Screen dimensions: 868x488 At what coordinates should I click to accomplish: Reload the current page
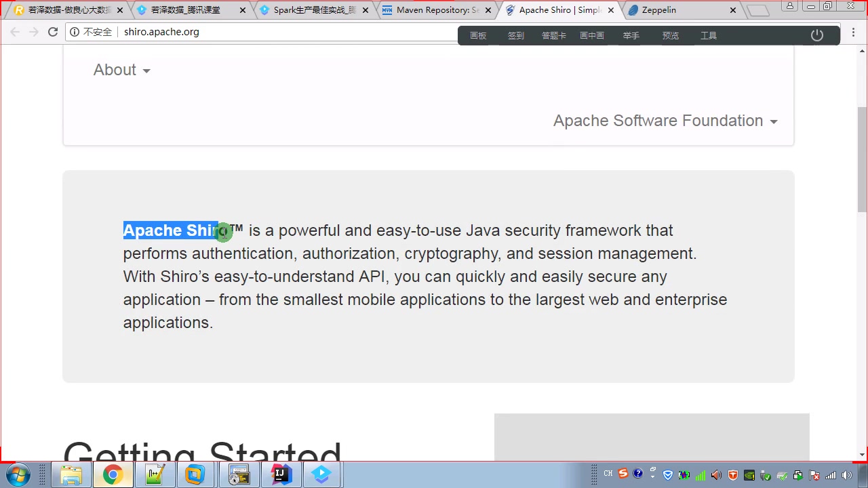53,32
